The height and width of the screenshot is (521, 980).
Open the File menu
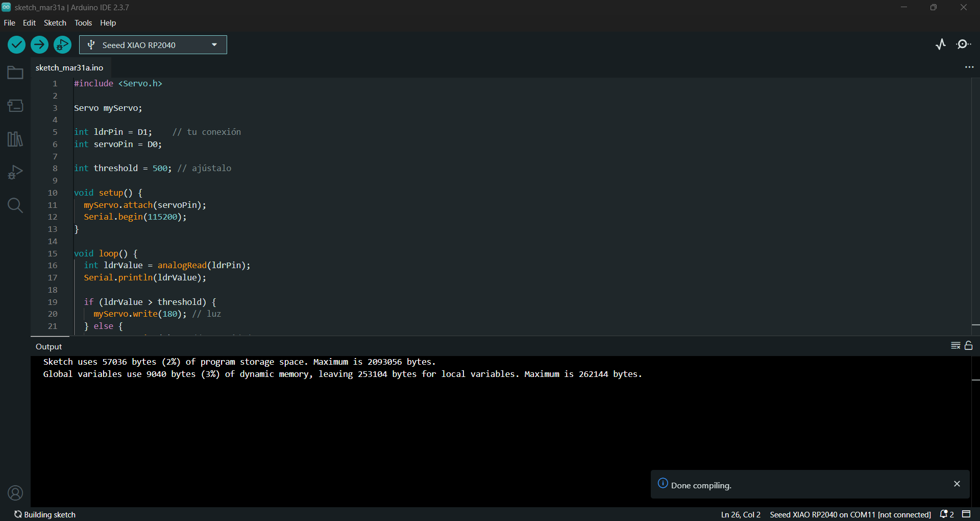pyautogui.click(x=10, y=23)
